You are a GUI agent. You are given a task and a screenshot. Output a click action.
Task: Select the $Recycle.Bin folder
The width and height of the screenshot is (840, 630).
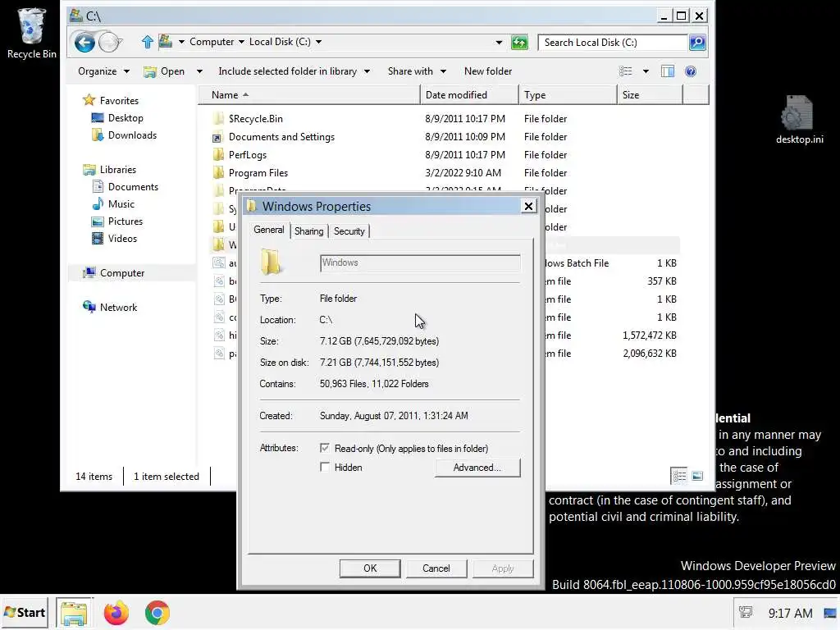tap(256, 119)
